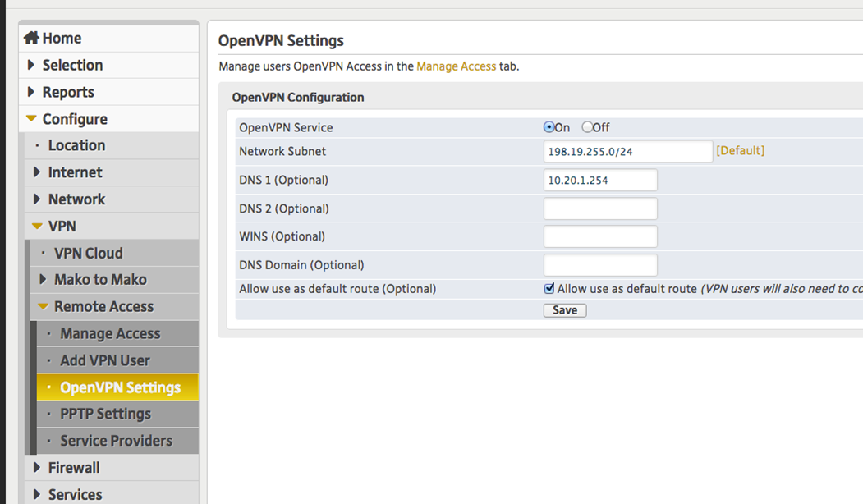This screenshot has height=504, width=863.
Task: Expand the Services menu arrow
Action: [37, 494]
